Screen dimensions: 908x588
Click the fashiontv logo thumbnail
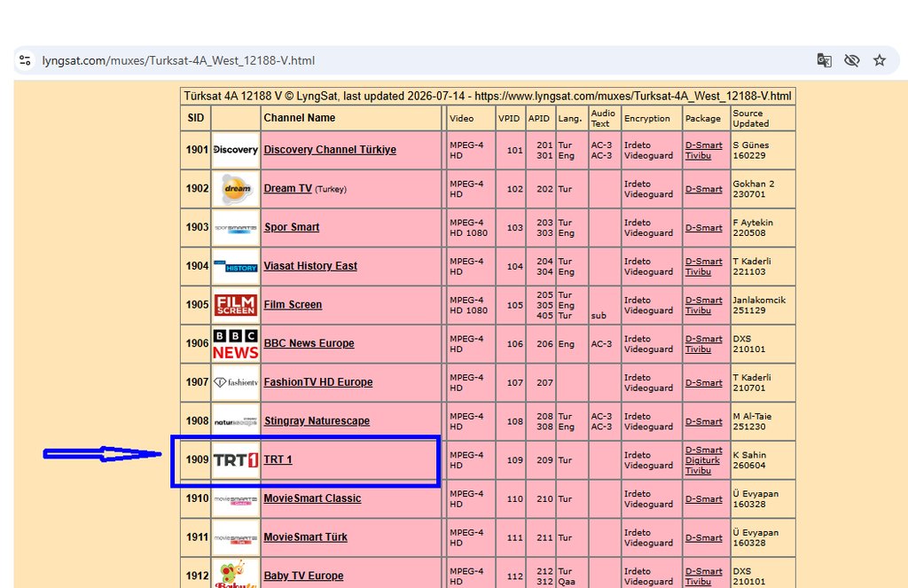(236, 382)
